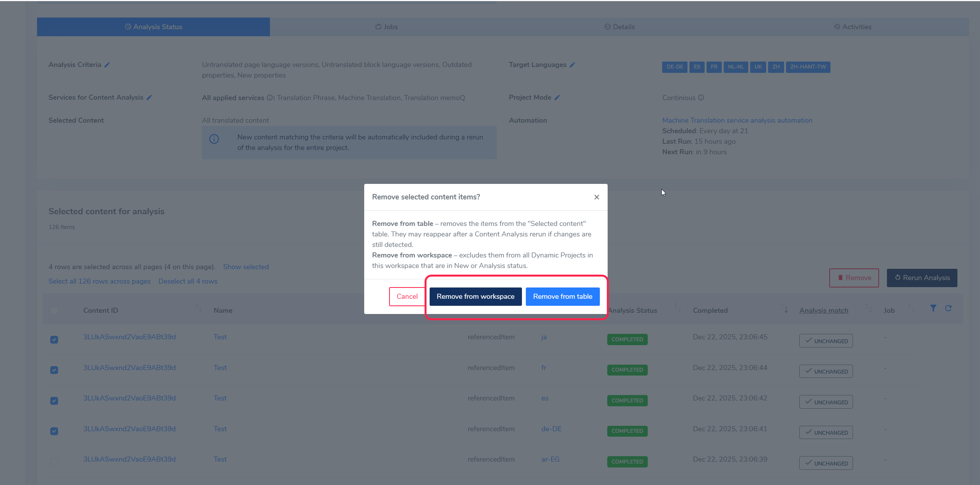
Task: Edit Analysis Criteria pencil icon
Action: coord(107,65)
